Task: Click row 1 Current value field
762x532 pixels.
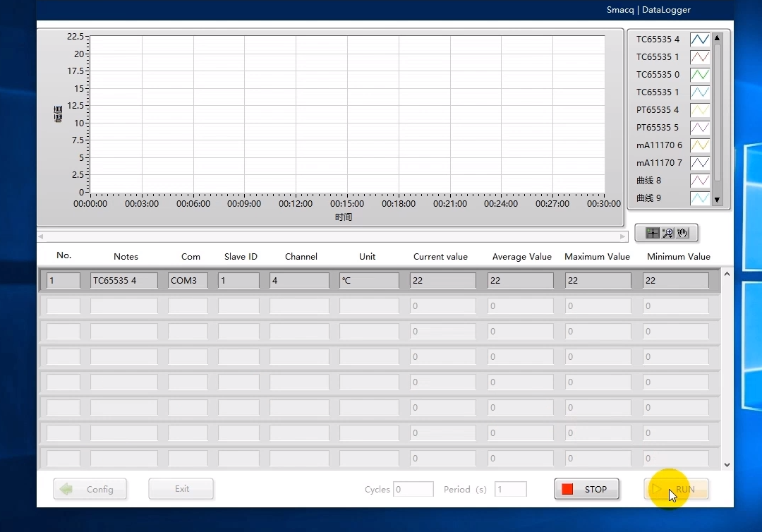Action: pos(442,280)
